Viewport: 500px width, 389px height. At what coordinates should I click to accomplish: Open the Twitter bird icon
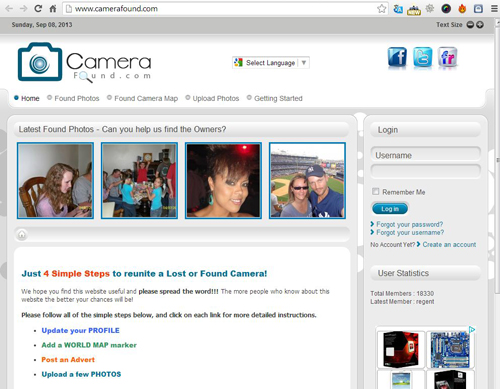tap(422, 57)
